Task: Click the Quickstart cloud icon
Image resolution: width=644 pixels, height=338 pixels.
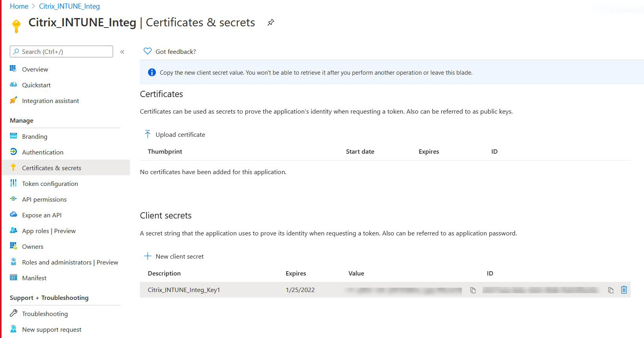Action: coord(13,84)
